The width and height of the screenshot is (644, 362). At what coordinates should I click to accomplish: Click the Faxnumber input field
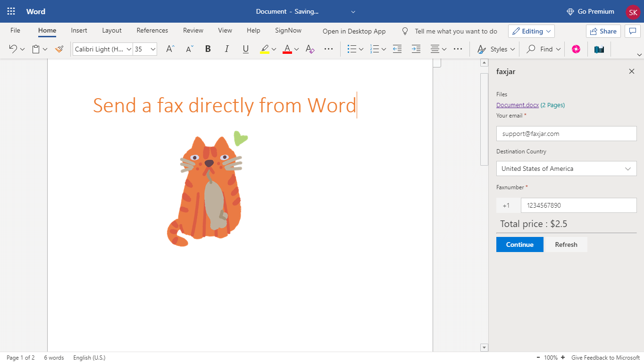578,205
